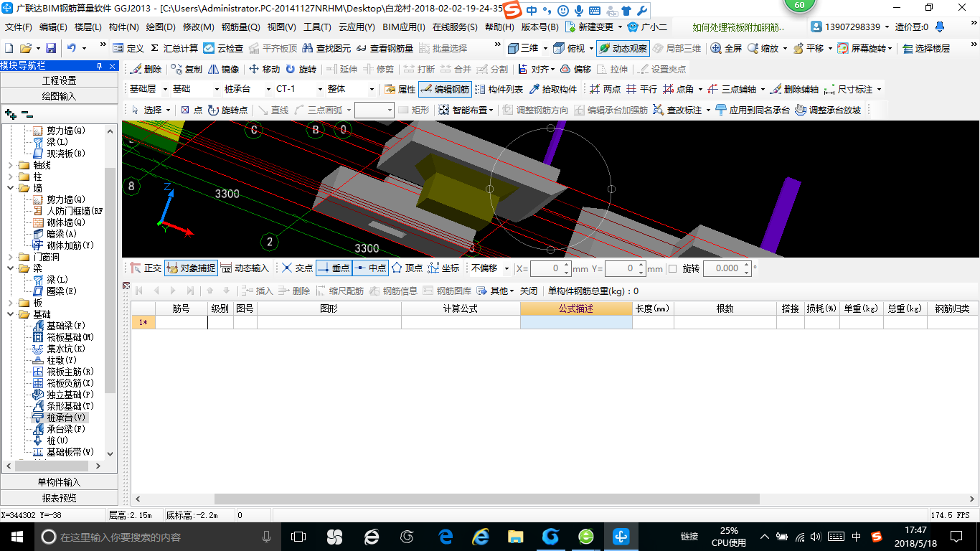Viewport: 980px width, 551px height.
Task: Toggle 动态输入 dynamic input
Action: (245, 268)
